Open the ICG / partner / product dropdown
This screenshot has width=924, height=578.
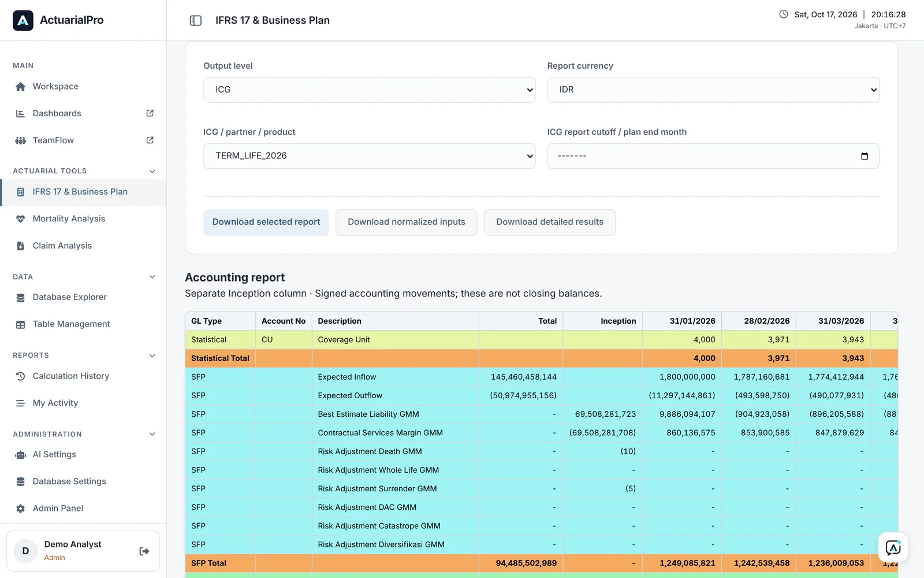tap(370, 156)
